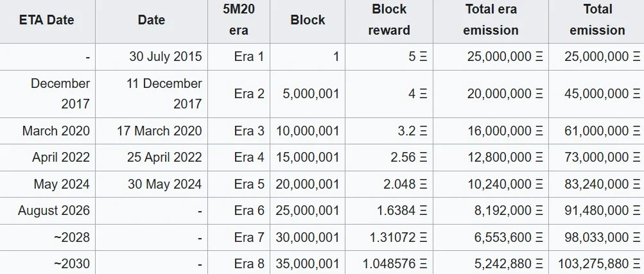Click the 98,033,000 Ξ total emission cell

coord(596,237)
